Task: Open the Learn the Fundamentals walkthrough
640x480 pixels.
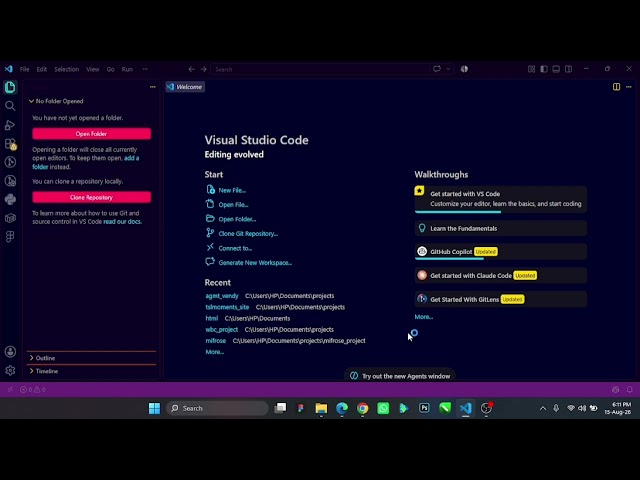Action: [x=500, y=229]
